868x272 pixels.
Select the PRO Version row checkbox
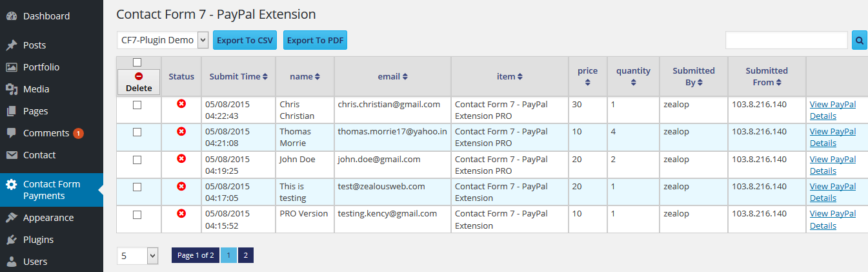pos(137,214)
